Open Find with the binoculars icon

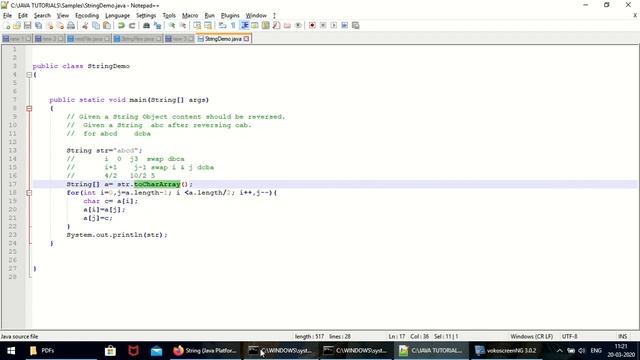(146, 25)
